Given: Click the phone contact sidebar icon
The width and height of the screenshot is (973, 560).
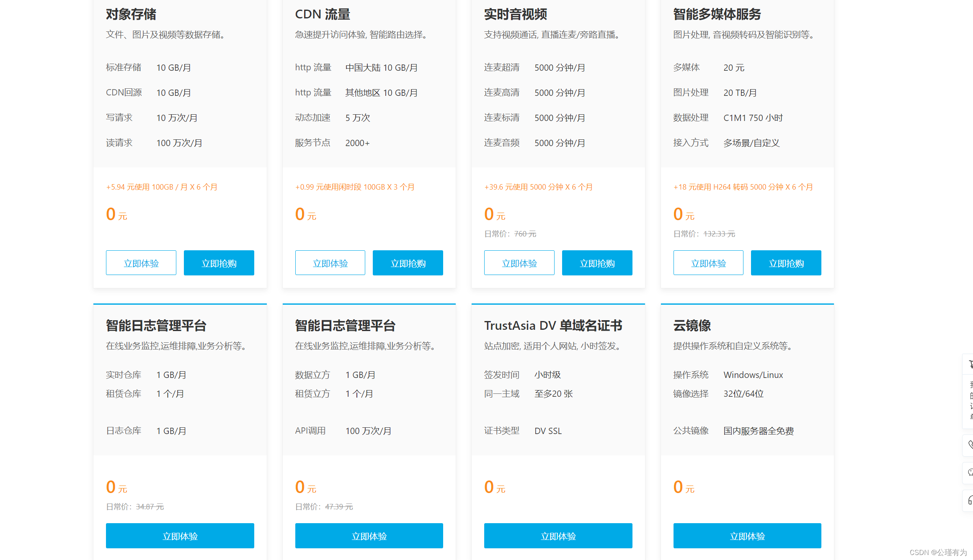Looking at the screenshot, I should pos(970,444).
